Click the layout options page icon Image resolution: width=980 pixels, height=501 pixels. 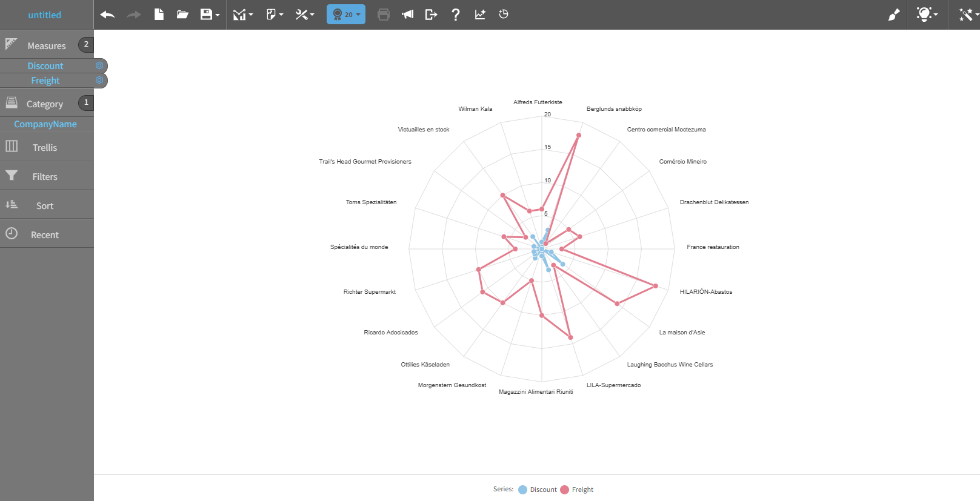click(271, 15)
